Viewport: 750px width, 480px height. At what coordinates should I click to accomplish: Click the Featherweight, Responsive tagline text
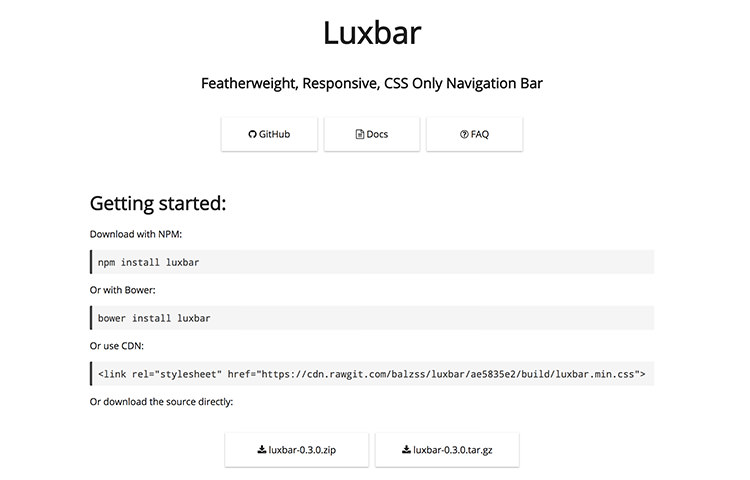pos(372,84)
